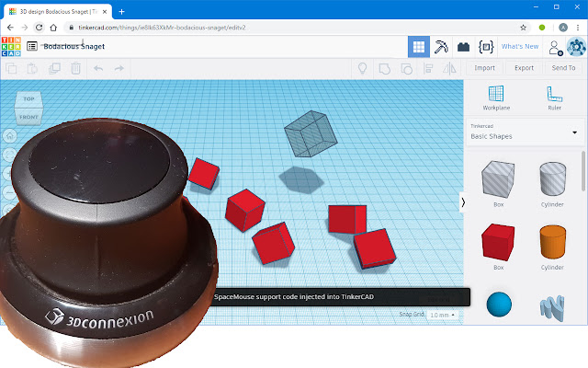Rename the Bodacious Snaget design title
The width and height of the screenshot is (588, 368).
point(73,46)
